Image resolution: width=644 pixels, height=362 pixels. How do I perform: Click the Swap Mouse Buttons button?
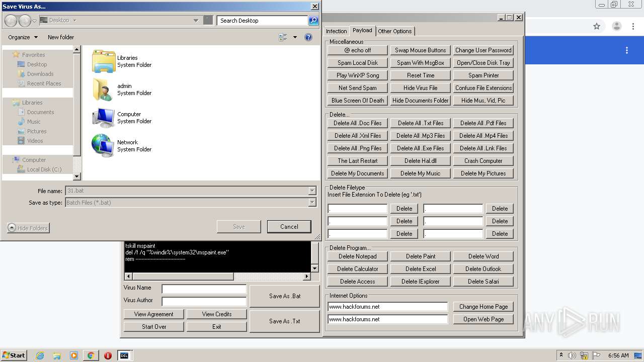click(421, 50)
